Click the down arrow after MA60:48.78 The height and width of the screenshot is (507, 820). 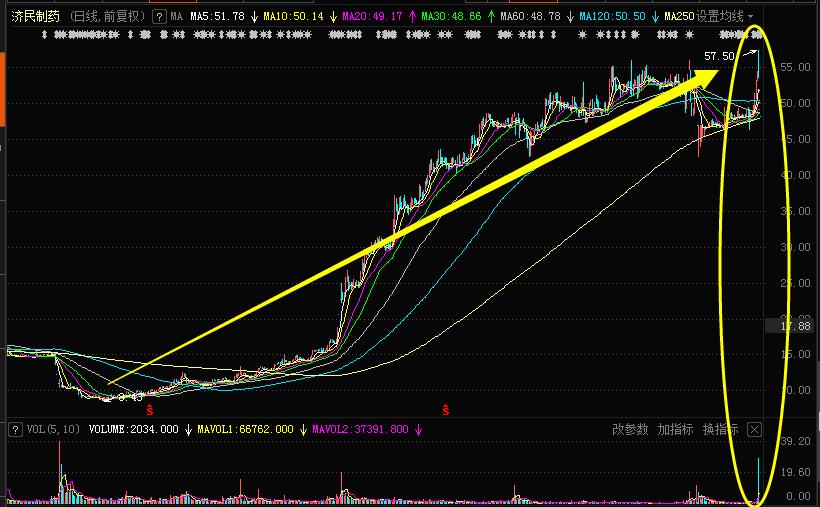pyautogui.click(x=570, y=17)
